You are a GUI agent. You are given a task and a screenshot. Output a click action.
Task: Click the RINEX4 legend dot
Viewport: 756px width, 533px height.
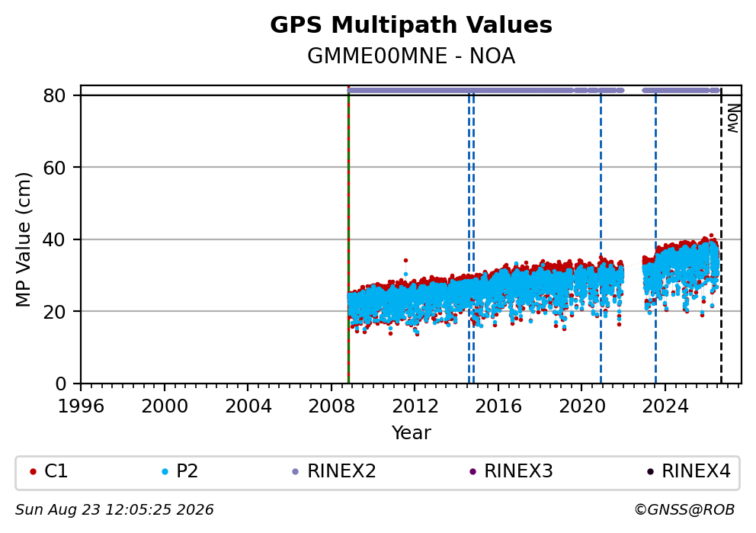(x=650, y=472)
